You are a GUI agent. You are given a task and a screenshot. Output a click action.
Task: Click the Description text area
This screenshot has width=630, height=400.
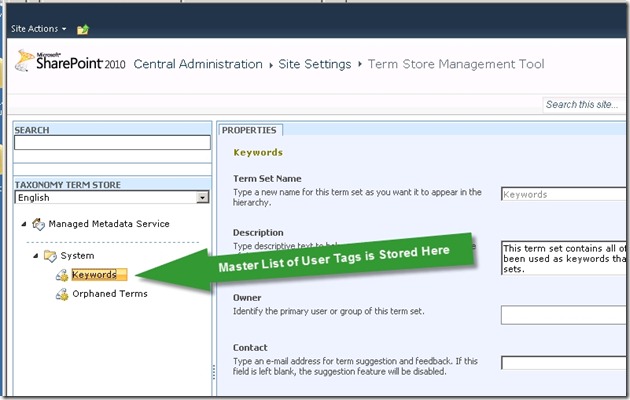pyautogui.click(x=563, y=258)
